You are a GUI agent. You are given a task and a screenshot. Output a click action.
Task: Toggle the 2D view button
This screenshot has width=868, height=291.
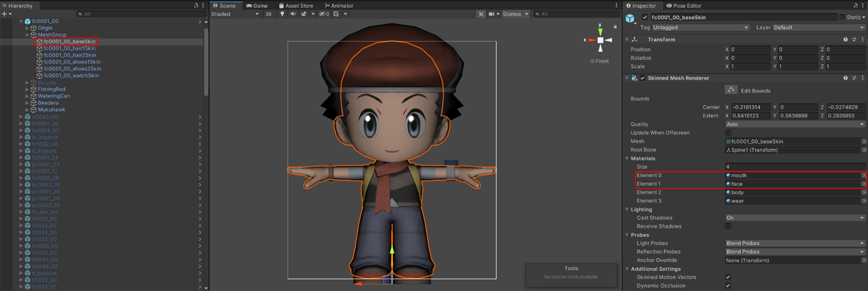[269, 14]
